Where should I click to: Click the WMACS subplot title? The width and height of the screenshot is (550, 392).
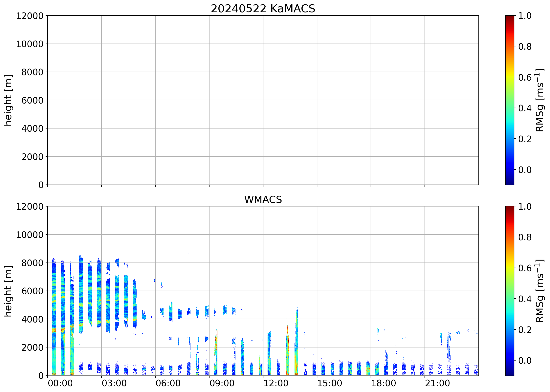pos(263,200)
